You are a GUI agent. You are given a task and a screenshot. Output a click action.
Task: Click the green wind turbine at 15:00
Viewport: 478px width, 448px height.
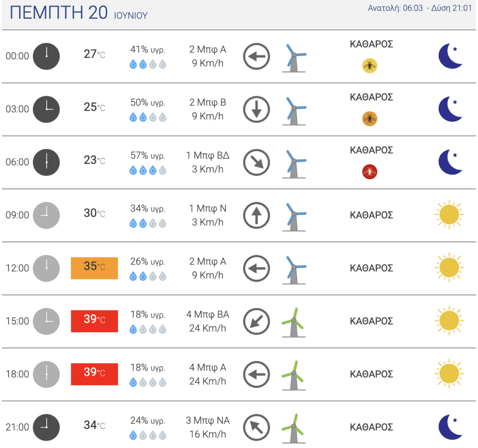coord(294,322)
